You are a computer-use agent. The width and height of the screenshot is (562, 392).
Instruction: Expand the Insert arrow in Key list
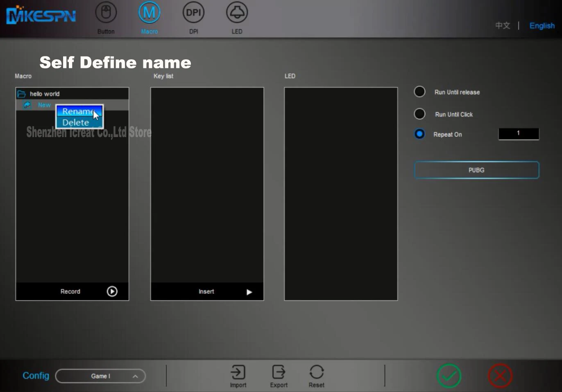pyautogui.click(x=249, y=292)
